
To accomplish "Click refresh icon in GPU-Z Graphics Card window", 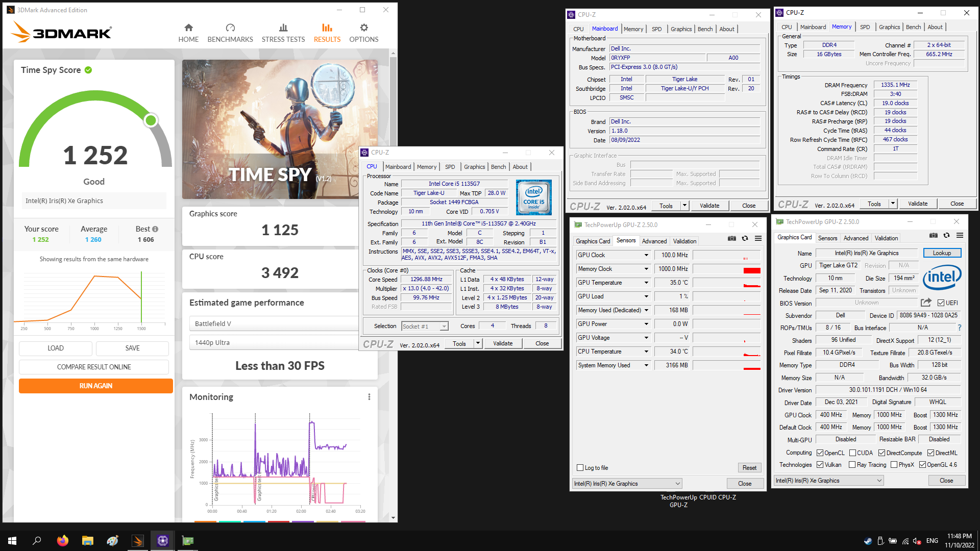I will [946, 235].
